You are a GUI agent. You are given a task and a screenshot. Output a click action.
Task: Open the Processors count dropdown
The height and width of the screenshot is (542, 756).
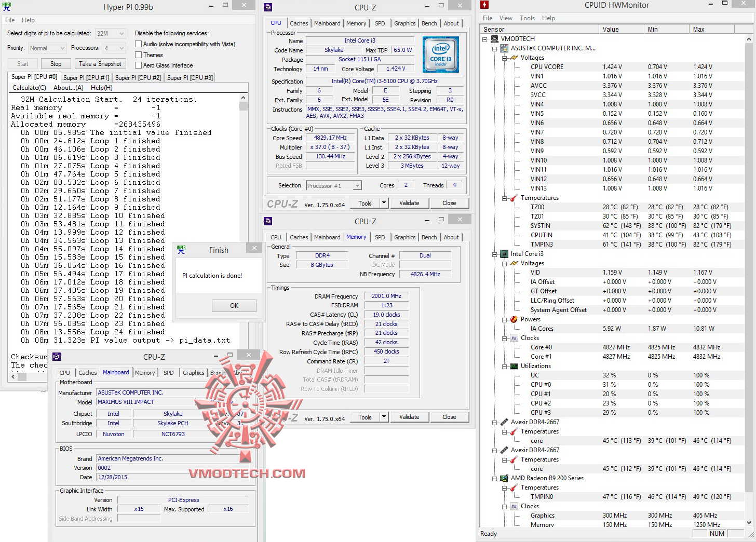pyautogui.click(x=114, y=48)
